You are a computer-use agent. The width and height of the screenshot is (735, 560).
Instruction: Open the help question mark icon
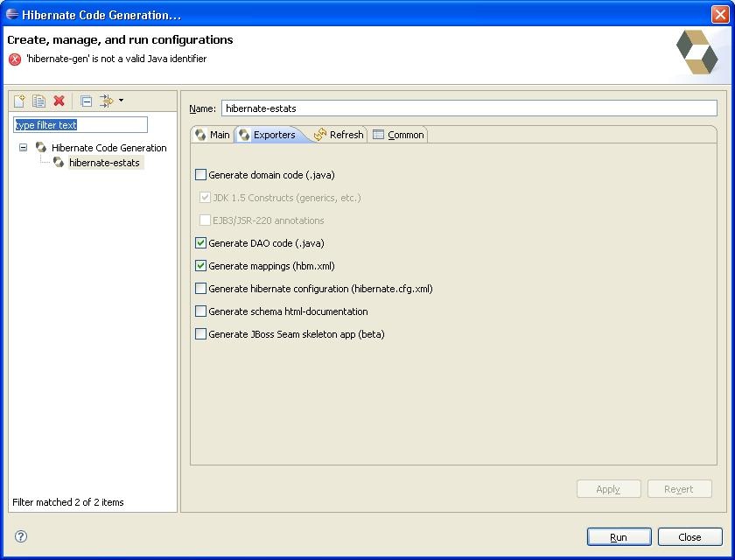click(x=21, y=536)
